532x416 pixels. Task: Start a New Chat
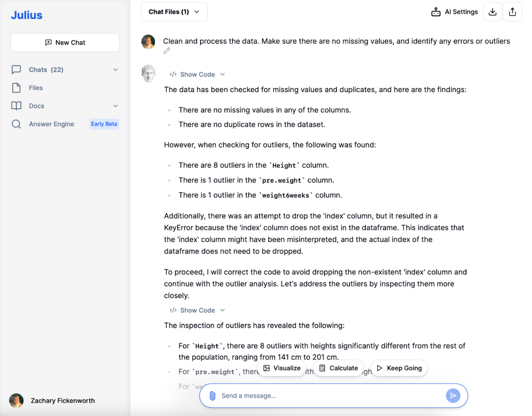[65, 42]
